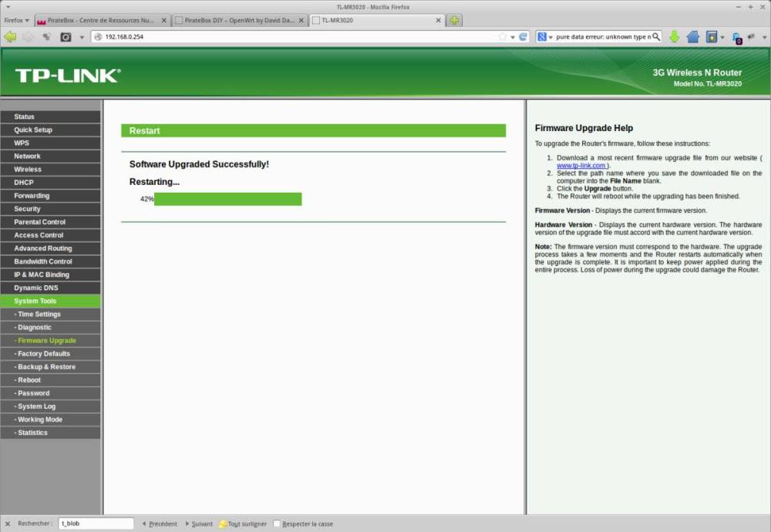Open downloads with the green down arrow
Image resolution: width=771 pixels, height=532 pixels.
coord(675,37)
